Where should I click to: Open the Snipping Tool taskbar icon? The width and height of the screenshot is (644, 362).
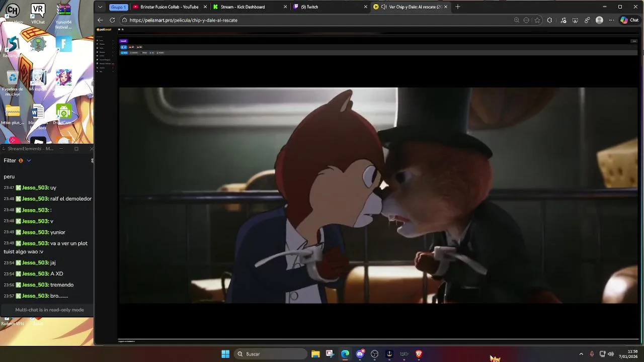330,354
